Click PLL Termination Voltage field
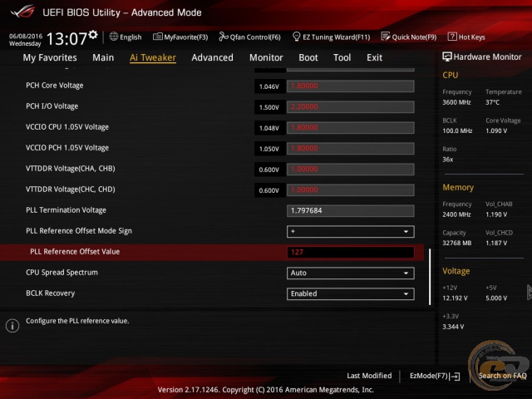 click(351, 210)
